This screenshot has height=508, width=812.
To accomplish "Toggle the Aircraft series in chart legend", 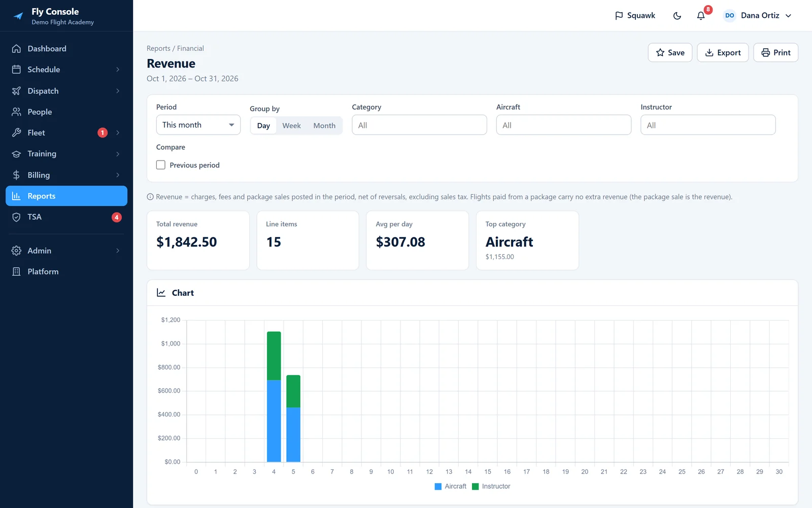I will coord(450,486).
